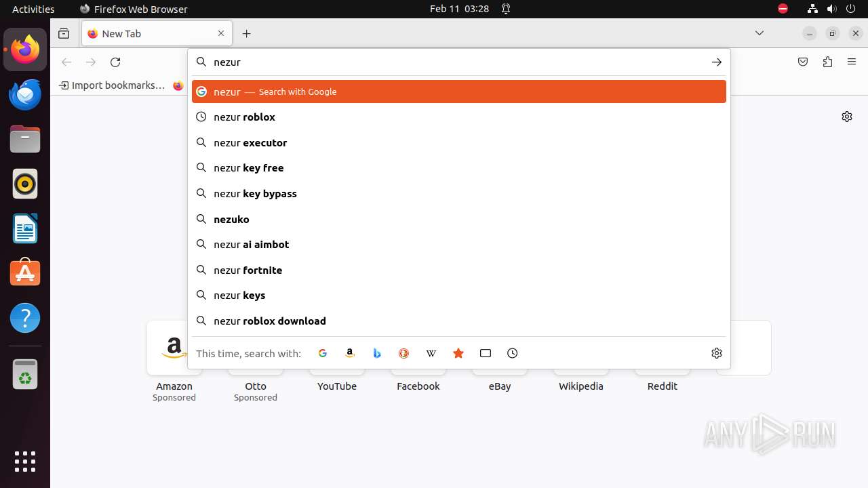Viewport: 868px width, 488px height.
Task: Open Rhythmbox from the dock
Action: tap(25, 184)
